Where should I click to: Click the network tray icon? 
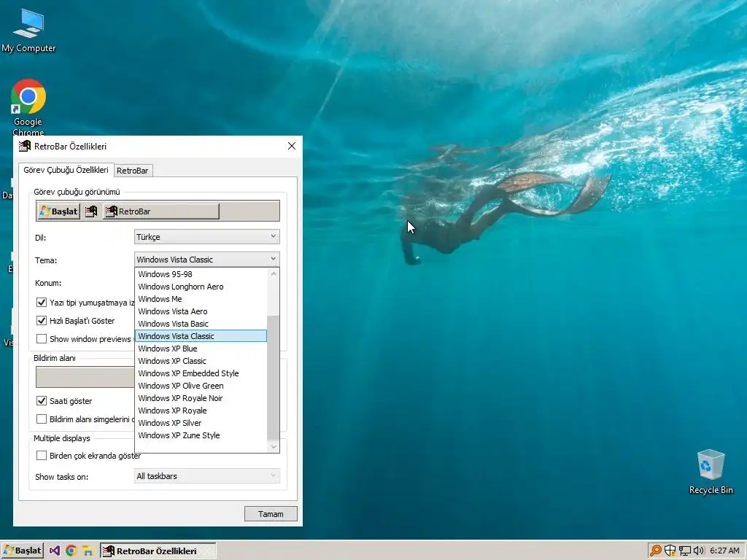coord(684,551)
